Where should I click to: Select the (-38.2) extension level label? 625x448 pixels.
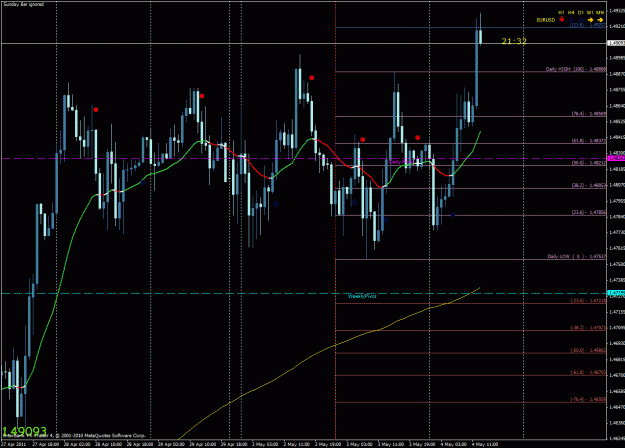click(x=588, y=328)
